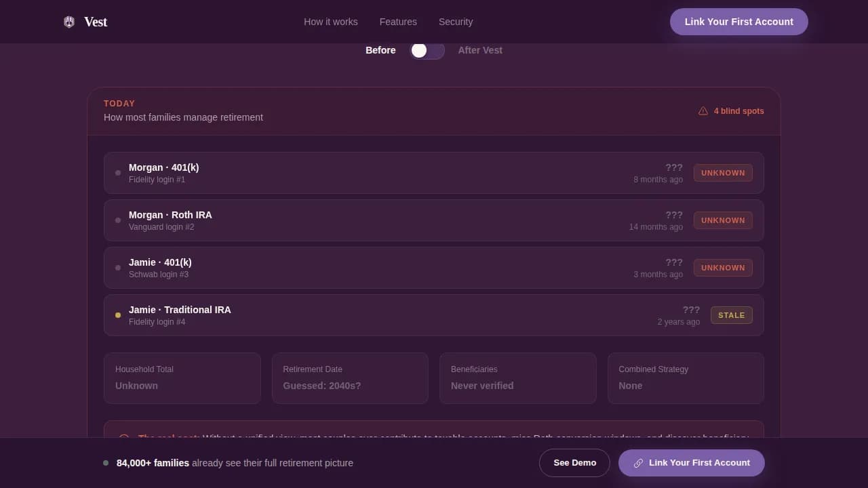
Task: Open the Security nav link
Action: (x=456, y=22)
